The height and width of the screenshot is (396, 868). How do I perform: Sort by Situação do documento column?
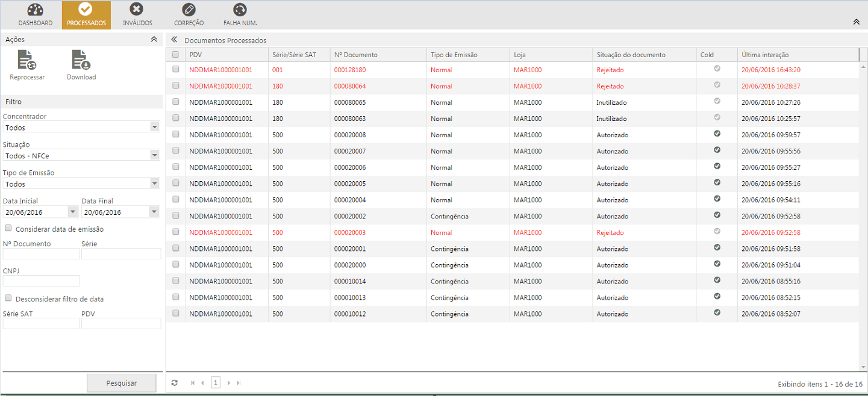pos(631,55)
